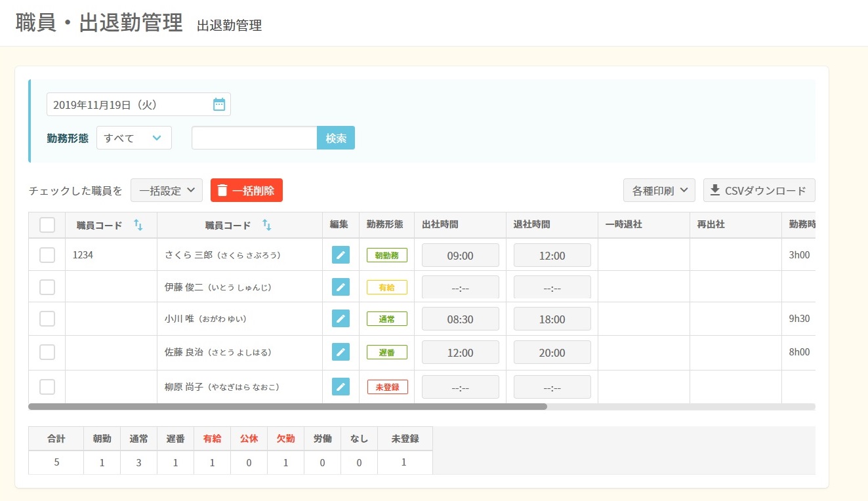Image resolution: width=868 pixels, height=501 pixels.
Task: Click pencil edit icon for 小川 唯
Action: [341, 319]
